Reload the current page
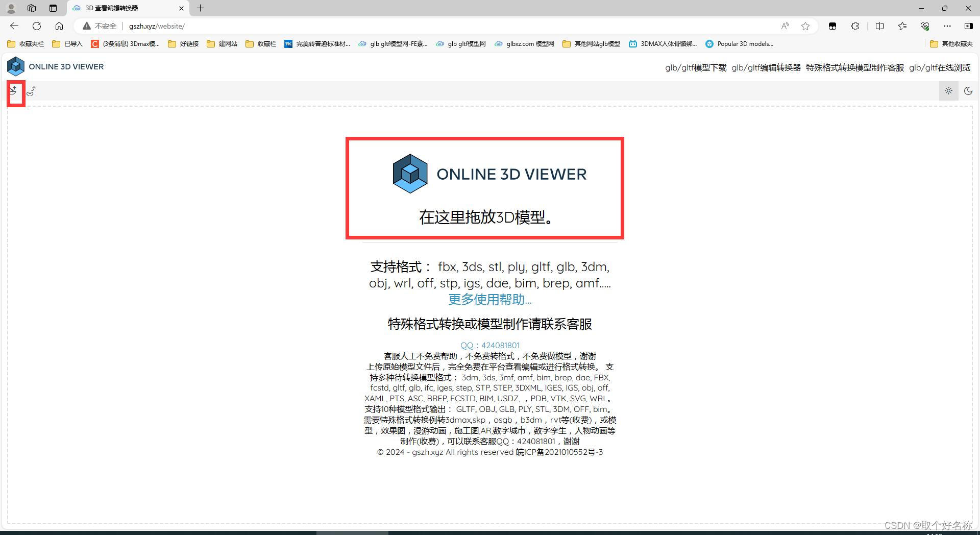The height and width of the screenshot is (535, 980). click(x=37, y=26)
